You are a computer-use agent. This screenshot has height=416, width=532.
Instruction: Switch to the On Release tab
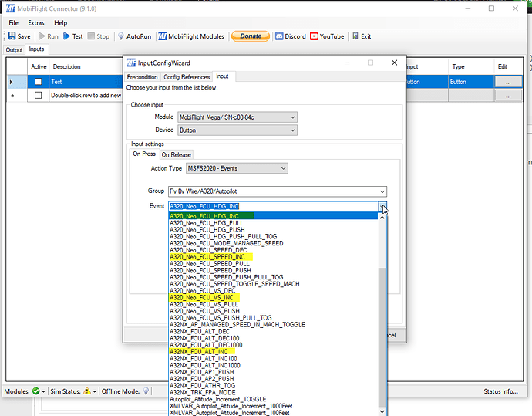176,154
